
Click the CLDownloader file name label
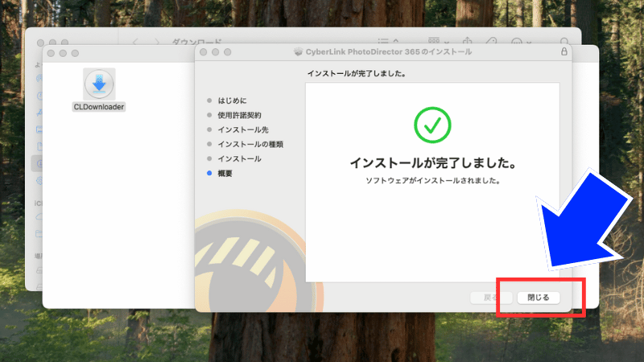point(98,107)
